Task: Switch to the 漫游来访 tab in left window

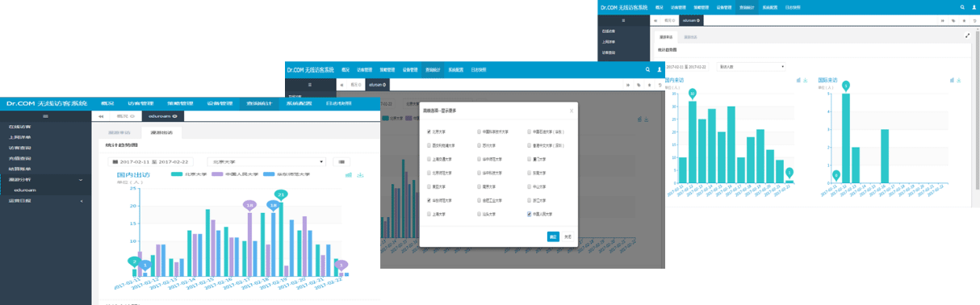Action: [x=119, y=132]
